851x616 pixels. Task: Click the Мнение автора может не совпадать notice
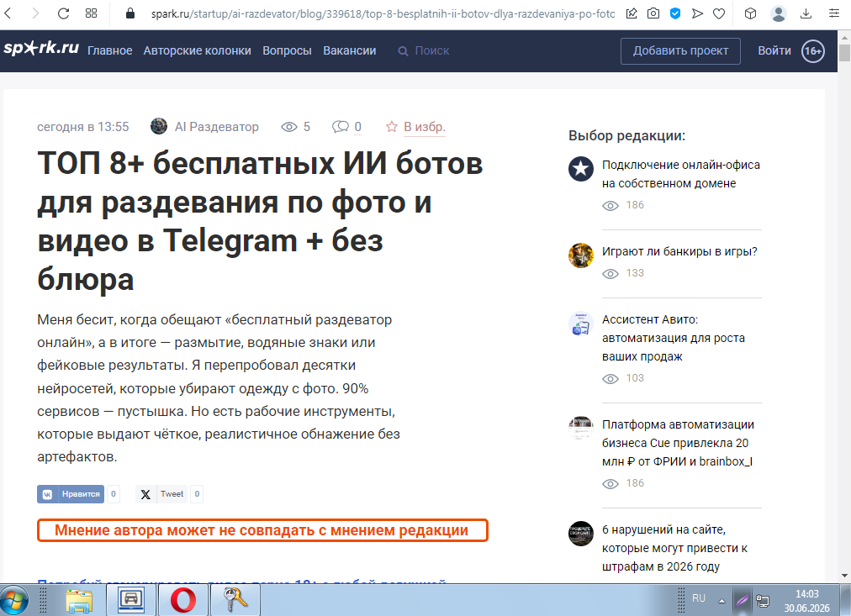pos(262,530)
